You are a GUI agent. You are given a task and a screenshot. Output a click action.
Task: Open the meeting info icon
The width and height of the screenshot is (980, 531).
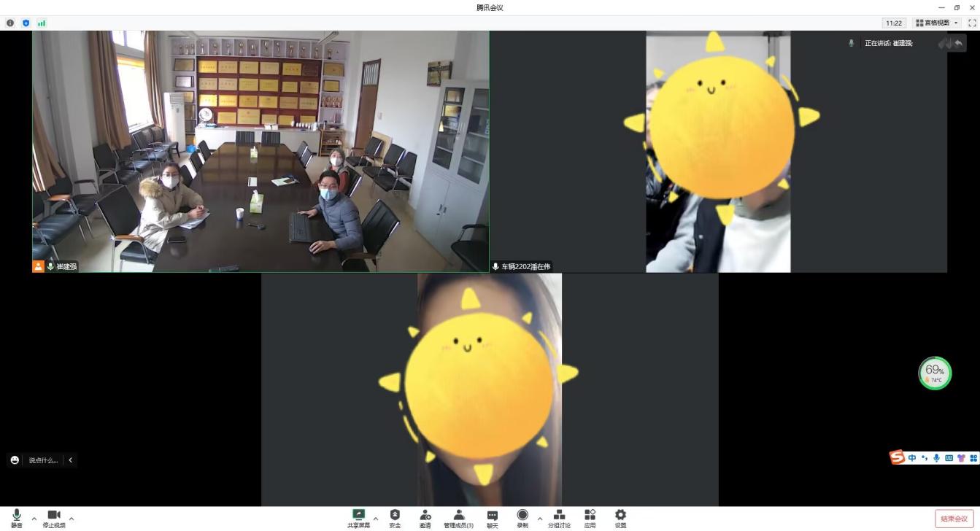coord(10,23)
